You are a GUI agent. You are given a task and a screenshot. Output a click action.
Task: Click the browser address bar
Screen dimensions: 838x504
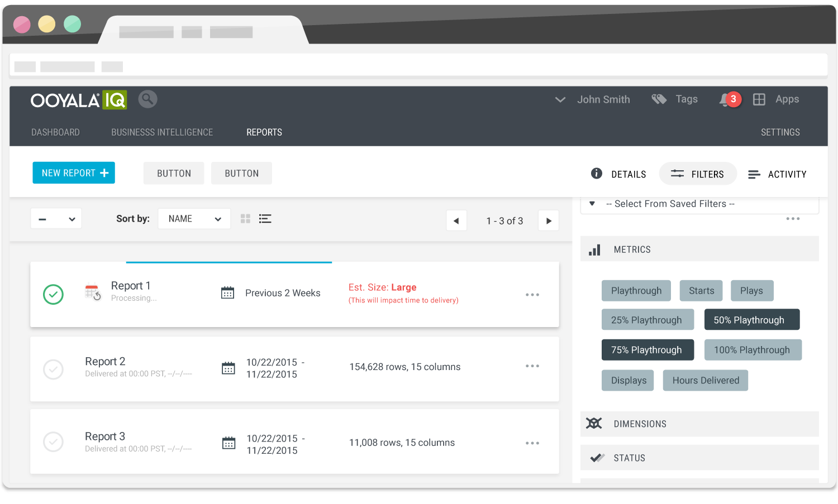[x=418, y=66]
